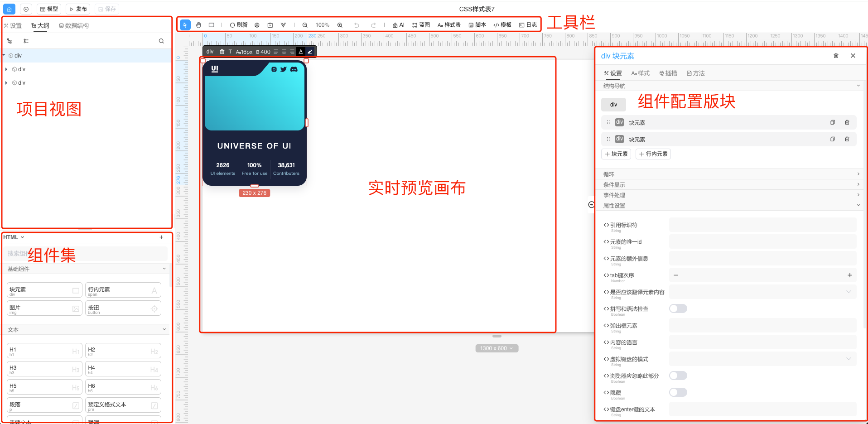868x424 pixels.
Task: Open the 样式 tab in component config
Action: coord(640,73)
